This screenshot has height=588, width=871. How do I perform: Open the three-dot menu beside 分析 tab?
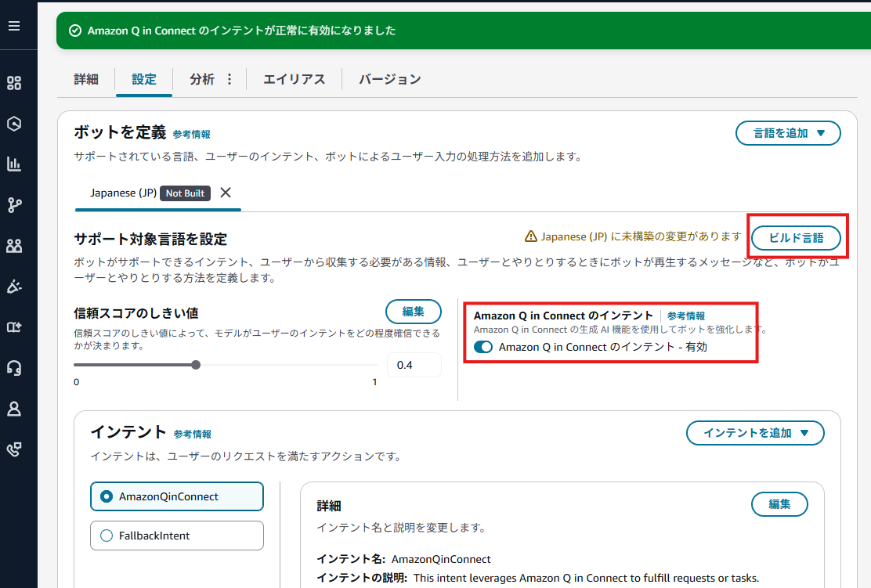[229, 79]
